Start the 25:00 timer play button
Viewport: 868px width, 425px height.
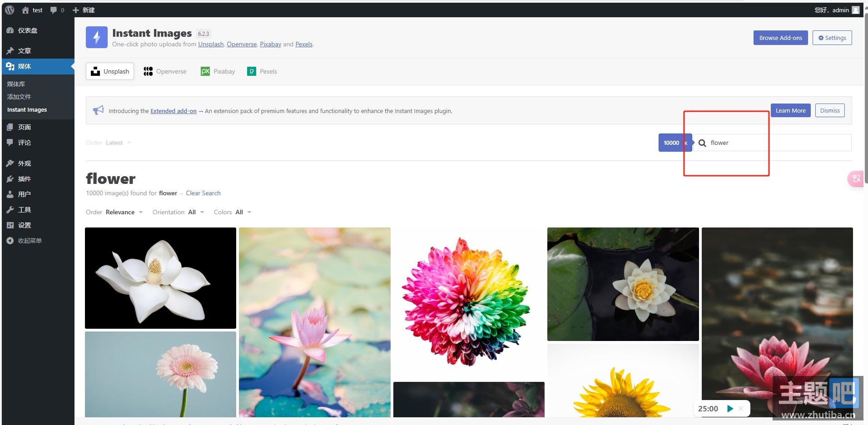730,409
